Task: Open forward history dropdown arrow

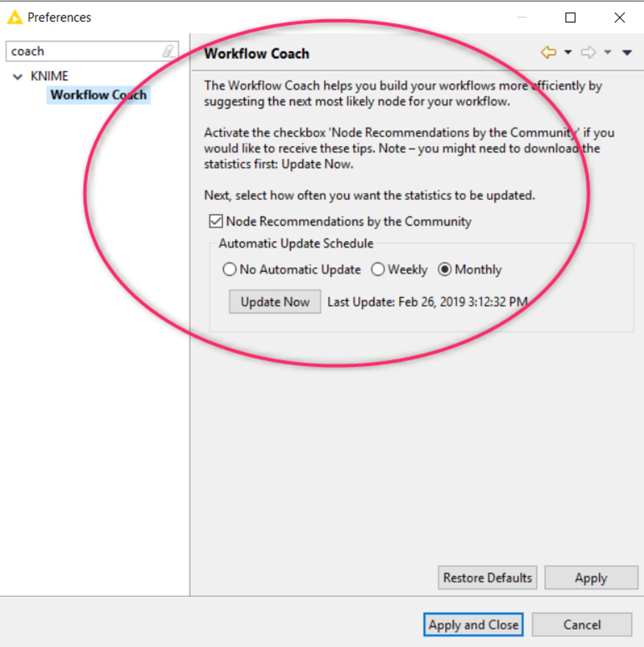Action: point(608,52)
